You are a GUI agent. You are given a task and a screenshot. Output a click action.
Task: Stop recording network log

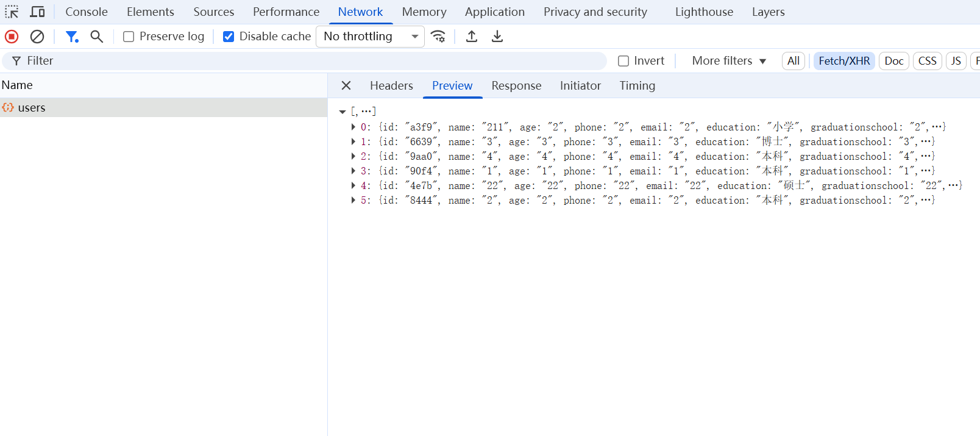(12, 37)
